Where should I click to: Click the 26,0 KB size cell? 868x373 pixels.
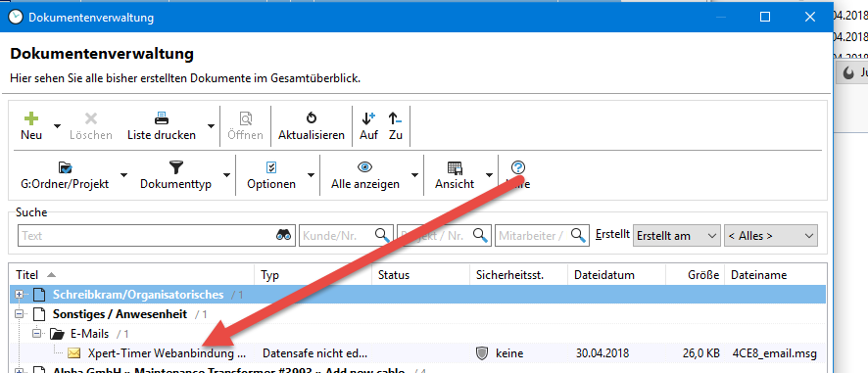tap(700, 353)
